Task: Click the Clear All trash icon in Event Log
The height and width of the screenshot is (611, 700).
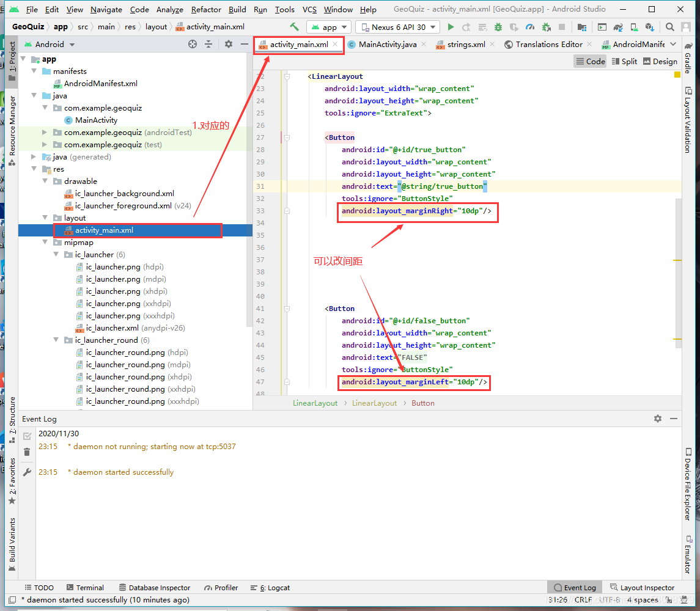Action: click(27, 452)
